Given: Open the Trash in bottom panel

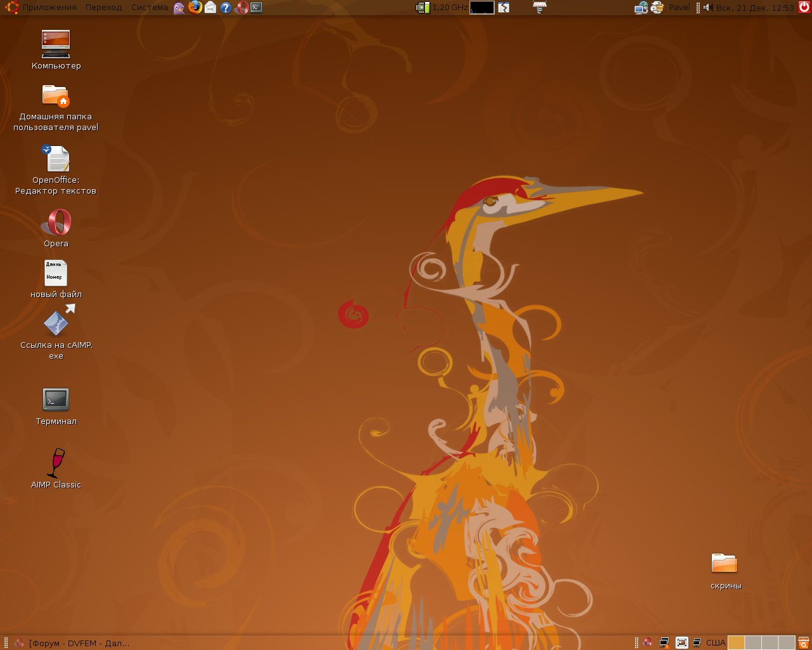Looking at the screenshot, I should 804,643.
